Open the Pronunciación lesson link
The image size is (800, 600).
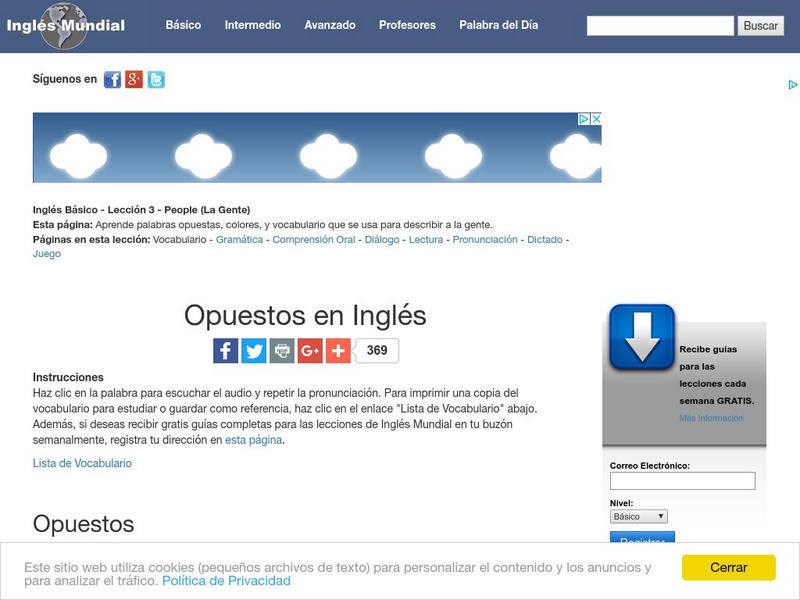(485, 239)
